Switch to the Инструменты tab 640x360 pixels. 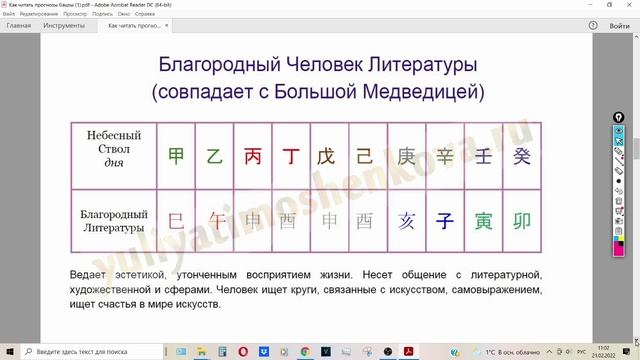[64, 26]
